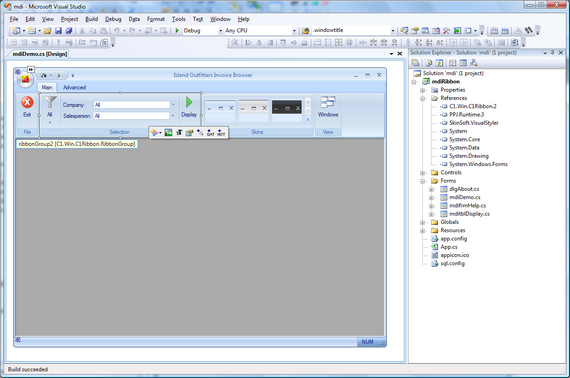Select the Main ribbon tab
The height and width of the screenshot is (378, 570).
pyautogui.click(x=47, y=88)
